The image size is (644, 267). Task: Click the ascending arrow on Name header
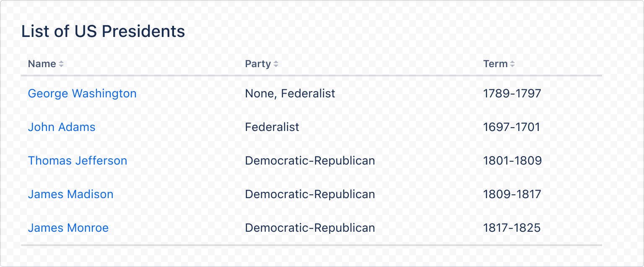(62, 62)
